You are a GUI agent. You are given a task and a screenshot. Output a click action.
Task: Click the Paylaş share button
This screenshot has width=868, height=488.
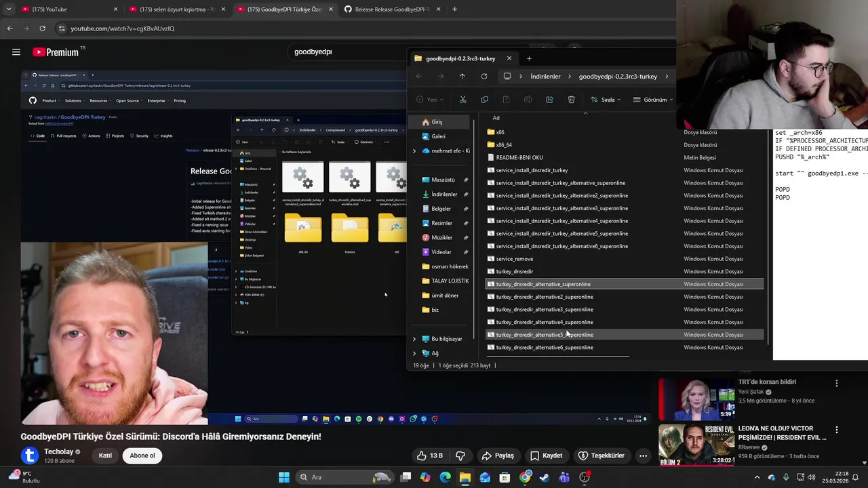click(498, 455)
